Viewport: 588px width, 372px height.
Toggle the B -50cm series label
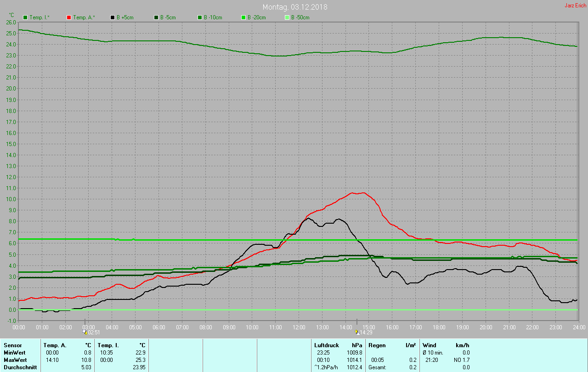coord(300,17)
